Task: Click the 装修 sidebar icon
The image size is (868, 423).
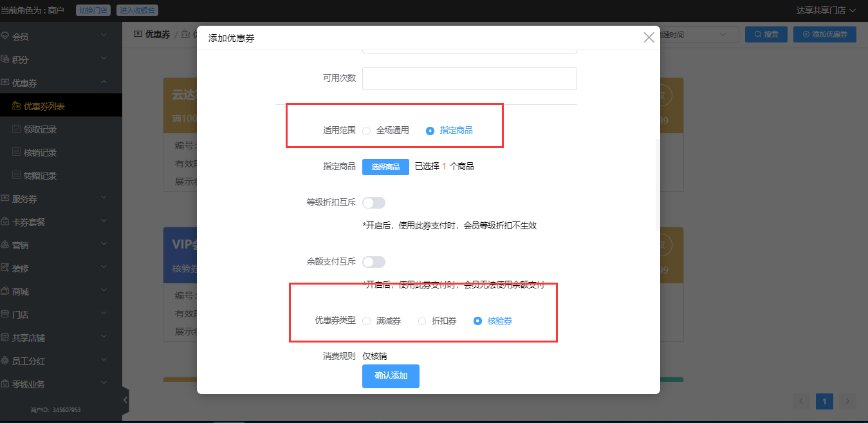Action: pos(5,268)
